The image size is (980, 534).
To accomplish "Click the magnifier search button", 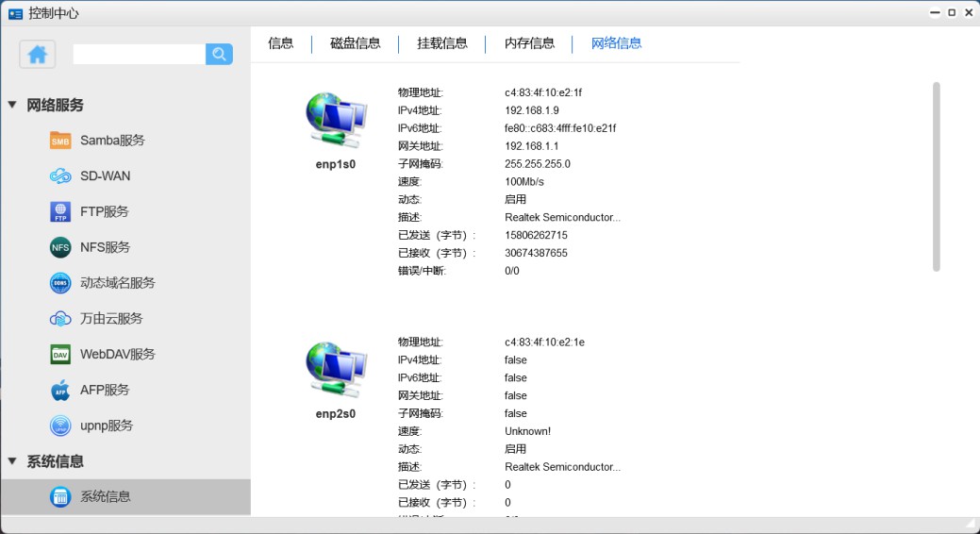I will (219, 55).
